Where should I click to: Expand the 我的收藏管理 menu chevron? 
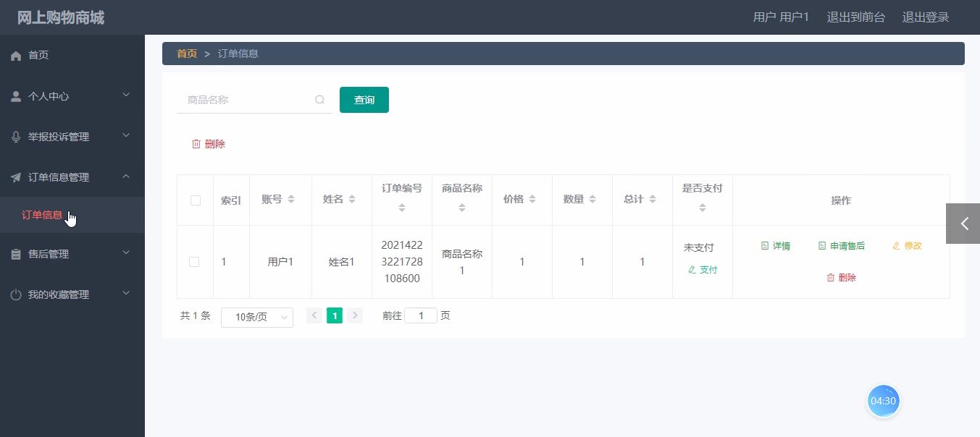126,294
